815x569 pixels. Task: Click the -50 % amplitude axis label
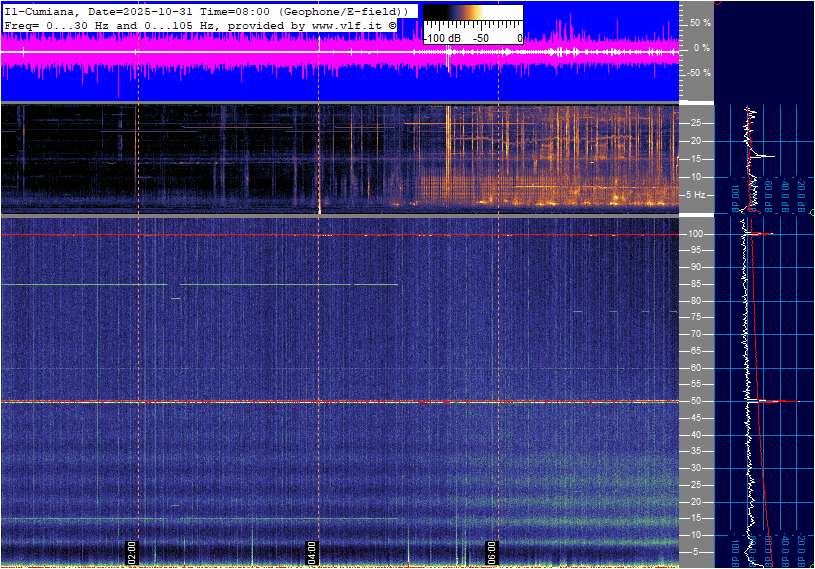click(x=698, y=73)
